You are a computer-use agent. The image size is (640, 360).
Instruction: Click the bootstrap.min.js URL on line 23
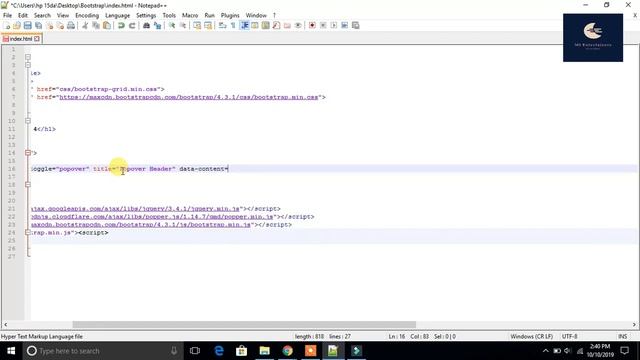141,224
